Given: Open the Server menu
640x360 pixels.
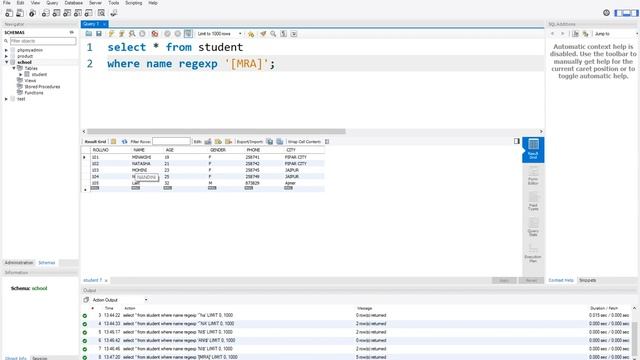Looking at the screenshot, I should 96,3.
